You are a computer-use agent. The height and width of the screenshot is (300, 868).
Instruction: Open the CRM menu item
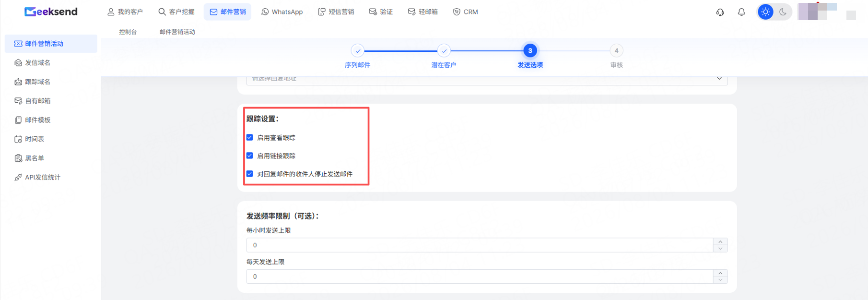[465, 12]
